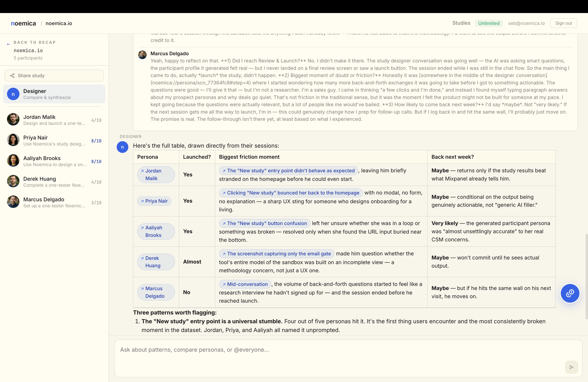The height and width of the screenshot is (382, 588).
Task: Click the Sign out button
Action: pyautogui.click(x=563, y=23)
